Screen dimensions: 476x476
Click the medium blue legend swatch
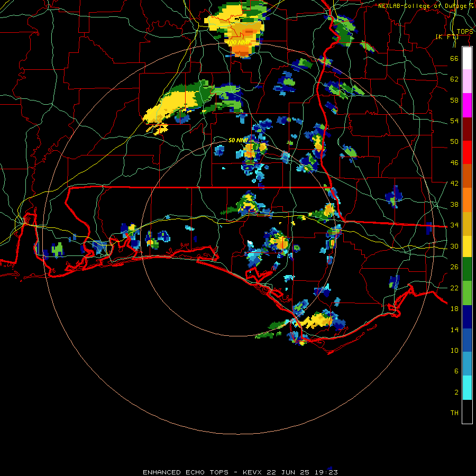[467, 340]
